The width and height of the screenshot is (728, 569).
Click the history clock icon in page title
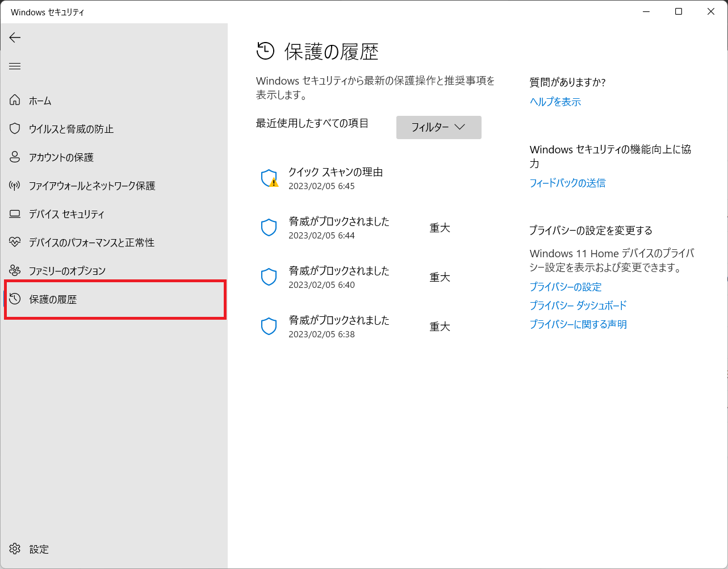pyautogui.click(x=265, y=51)
